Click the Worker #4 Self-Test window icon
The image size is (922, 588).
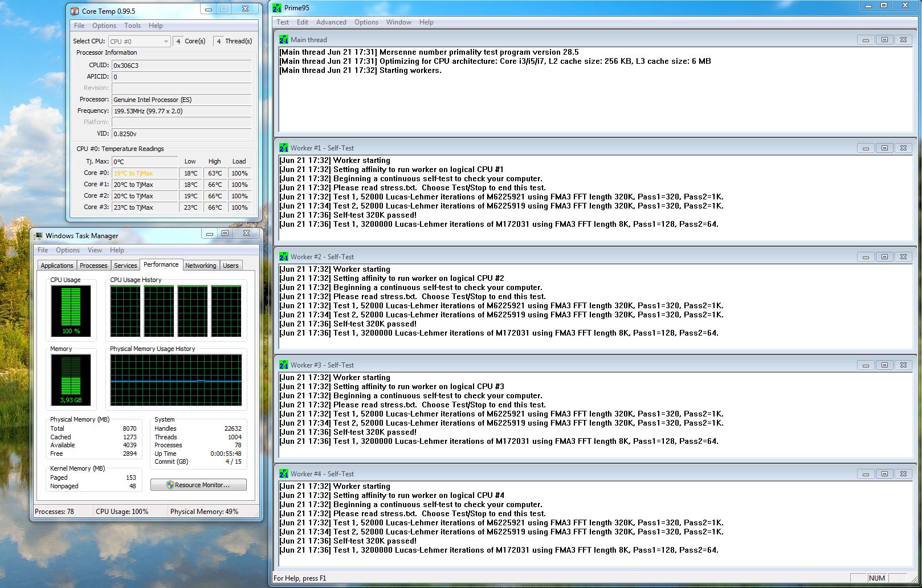(x=284, y=473)
